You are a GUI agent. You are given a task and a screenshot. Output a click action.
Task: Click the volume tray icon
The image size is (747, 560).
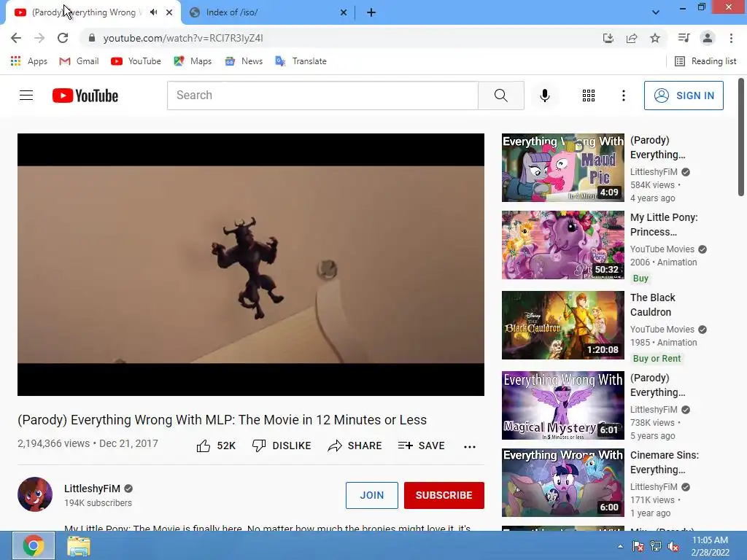pos(673,546)
